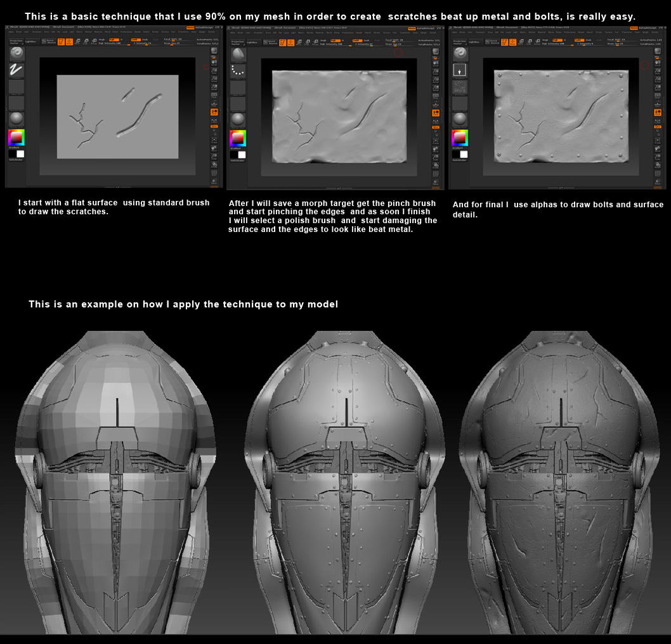Open the Material menu in third ZBrush window

pyautogui.click(x=542, y=32)
